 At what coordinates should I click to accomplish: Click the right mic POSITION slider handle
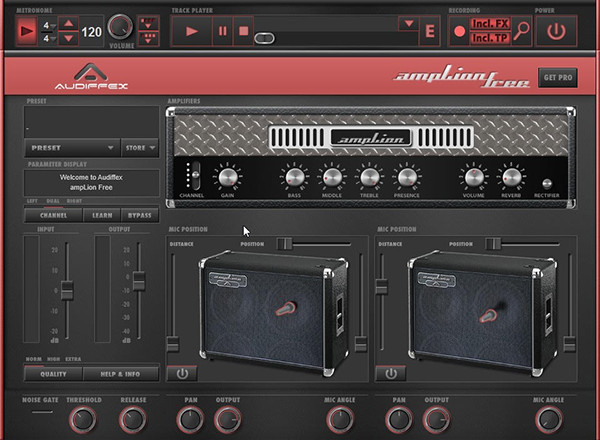point(493,244)
